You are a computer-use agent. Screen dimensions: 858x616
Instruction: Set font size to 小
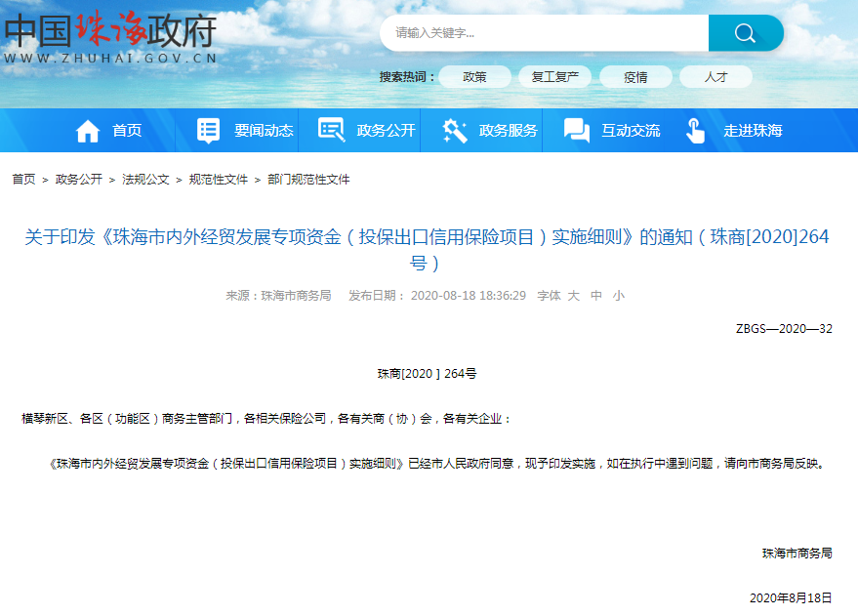[619, 296]
